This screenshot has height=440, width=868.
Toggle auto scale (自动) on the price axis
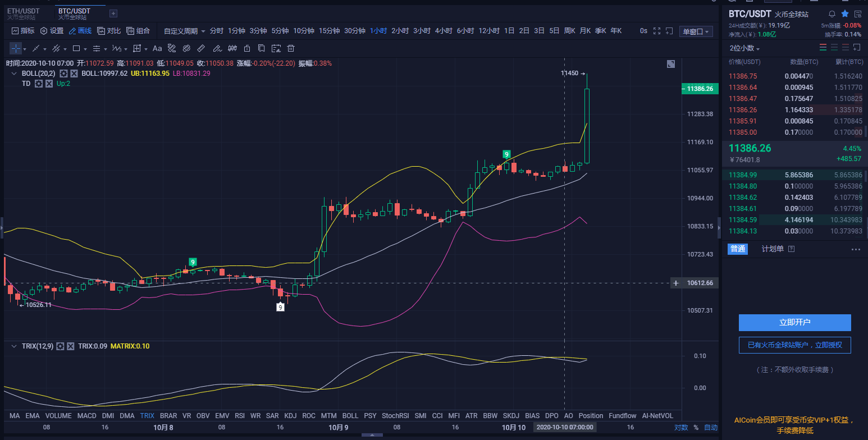coord(710,427)
